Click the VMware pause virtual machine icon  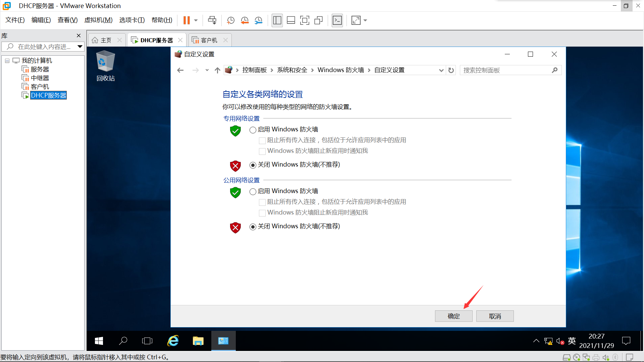click(186, 20)
